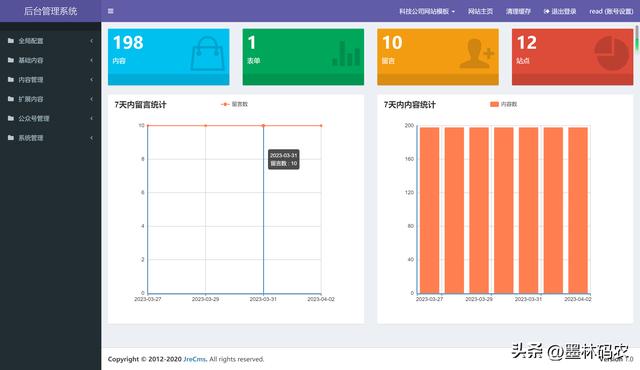The height and width of the screenshot is (370, 640).
Task: Click the add-user icon on the 留言 card
Action: pos(477,53)
